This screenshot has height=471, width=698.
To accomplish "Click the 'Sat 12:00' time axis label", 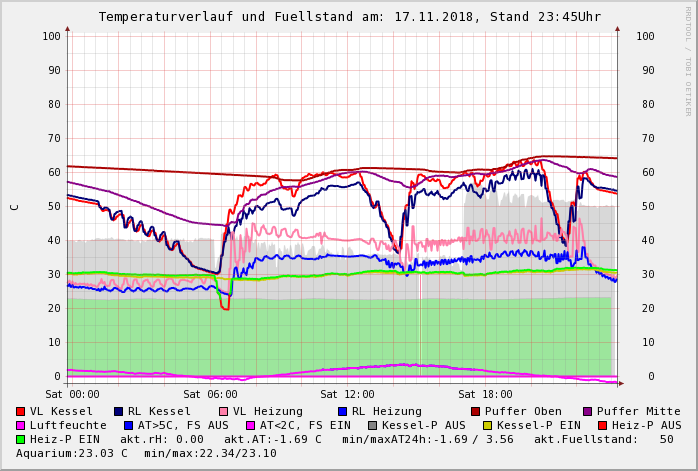I will 347,395.
